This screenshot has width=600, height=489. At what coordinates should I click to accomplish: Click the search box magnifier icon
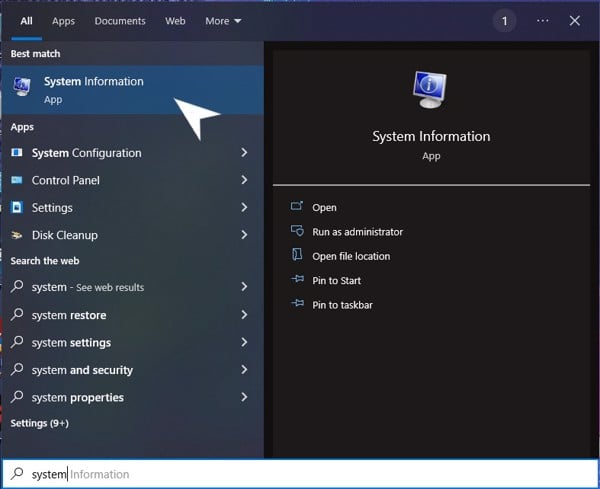17,474
